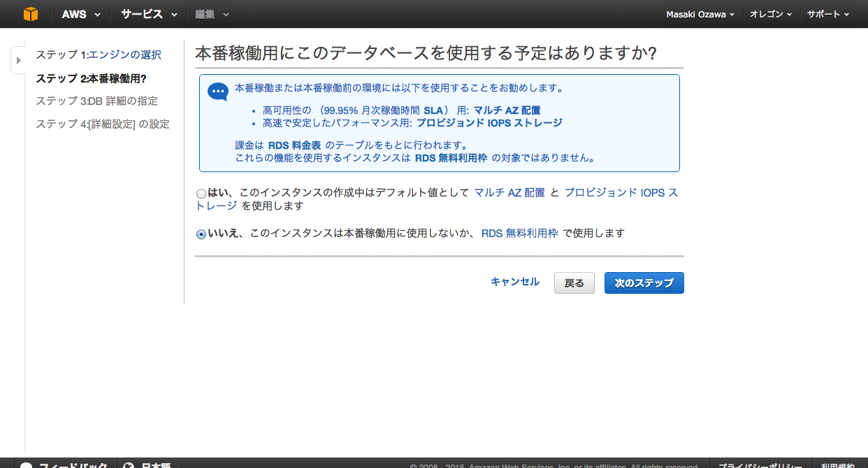
Task: Open プロビジョンド IOPS ストレージ link in info box
Action: (489, 123)
